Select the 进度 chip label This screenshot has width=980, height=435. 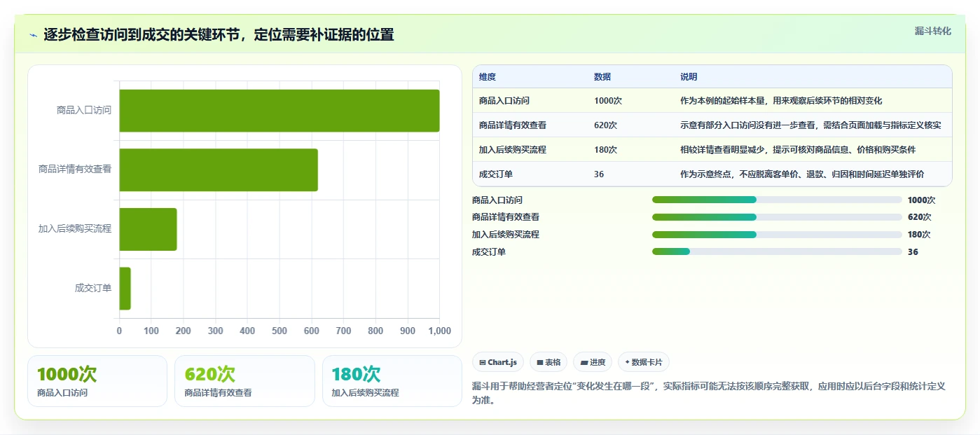click(598, 362)
